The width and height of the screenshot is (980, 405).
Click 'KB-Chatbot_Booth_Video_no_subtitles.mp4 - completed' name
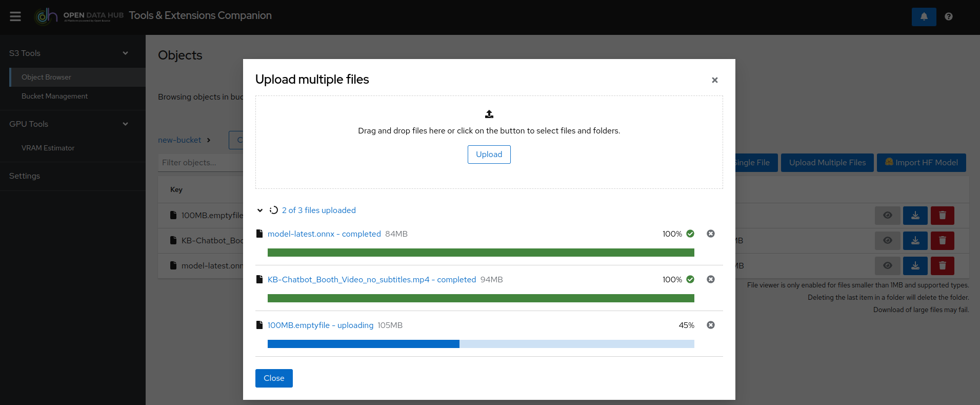coord(372,280)
